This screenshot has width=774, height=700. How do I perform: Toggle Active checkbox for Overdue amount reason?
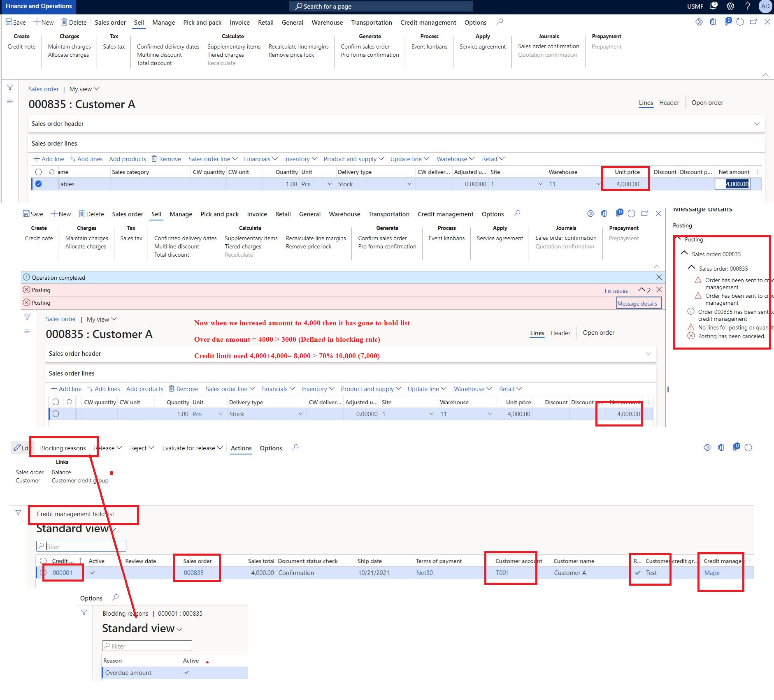(187, 672)
